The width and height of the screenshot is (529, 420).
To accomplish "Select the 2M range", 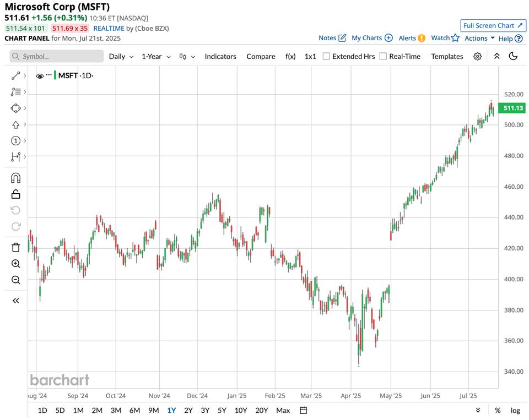I will [97, 410].
